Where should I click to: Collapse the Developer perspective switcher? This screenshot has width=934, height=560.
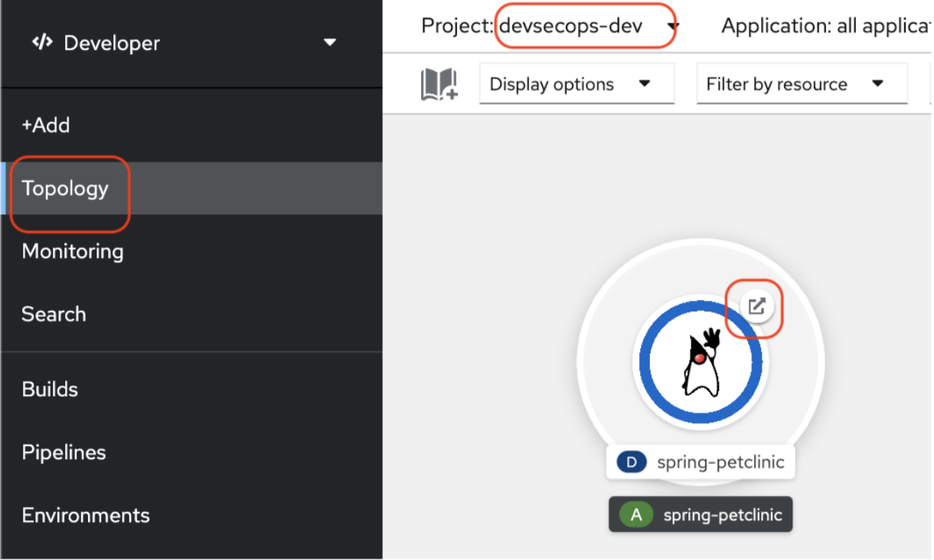pos(329,43)
